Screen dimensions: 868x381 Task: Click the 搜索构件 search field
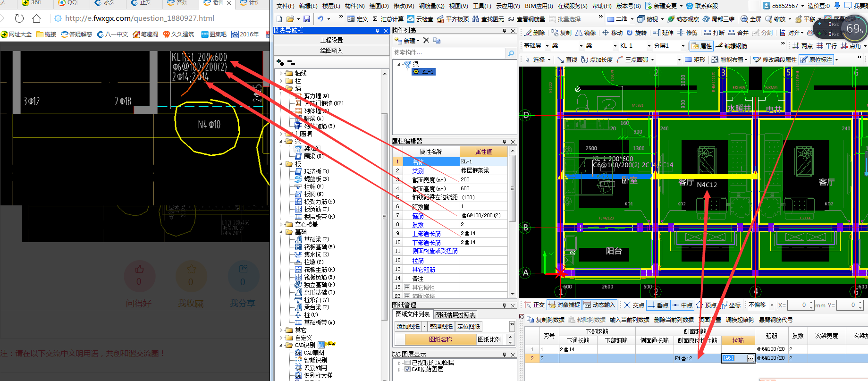(x=449, y=53)
